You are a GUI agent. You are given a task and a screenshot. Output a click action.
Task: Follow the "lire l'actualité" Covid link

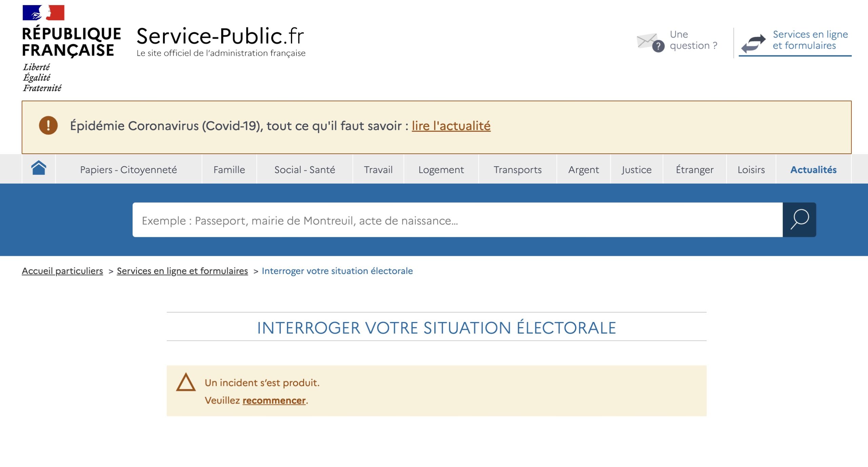451,126
